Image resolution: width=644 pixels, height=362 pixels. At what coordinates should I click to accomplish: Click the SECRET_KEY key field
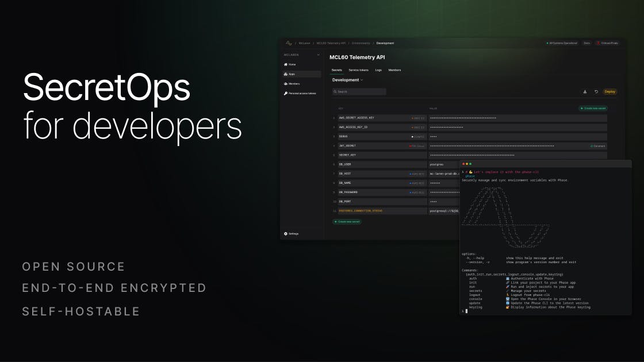[382, 155]
